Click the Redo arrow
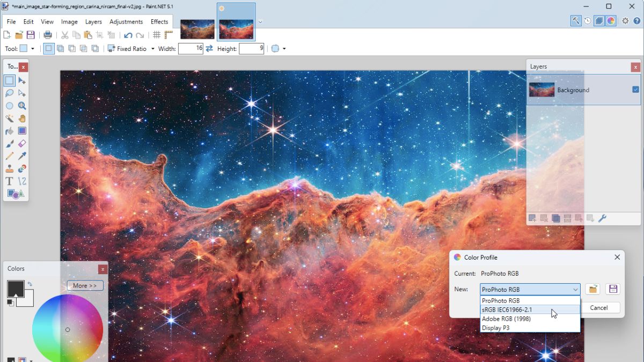This screenshot has height=362, width=644. click(x=140, y=35)
